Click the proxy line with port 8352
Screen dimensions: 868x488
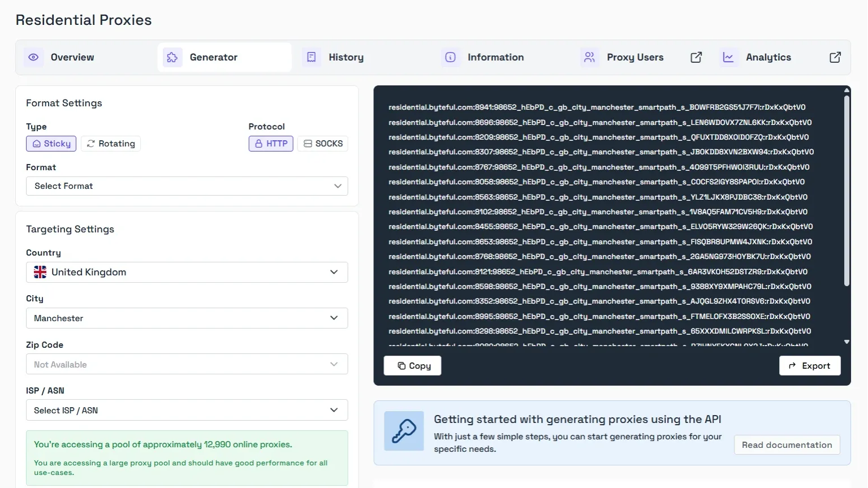(599, 301)
